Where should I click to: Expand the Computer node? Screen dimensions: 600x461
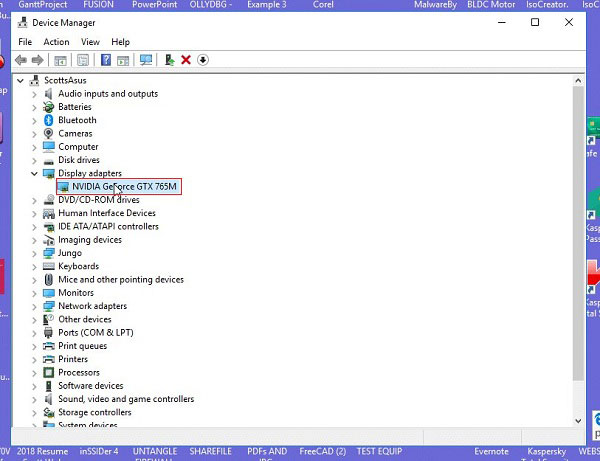34,147
